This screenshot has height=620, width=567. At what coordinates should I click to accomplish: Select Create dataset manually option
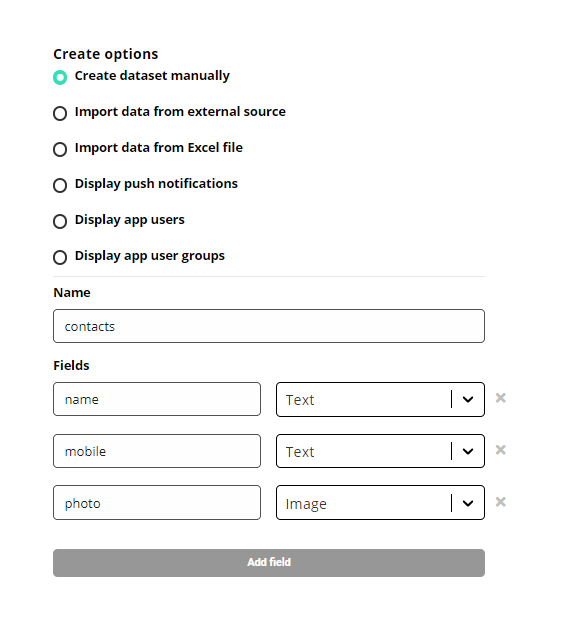[x=60, y=78]
